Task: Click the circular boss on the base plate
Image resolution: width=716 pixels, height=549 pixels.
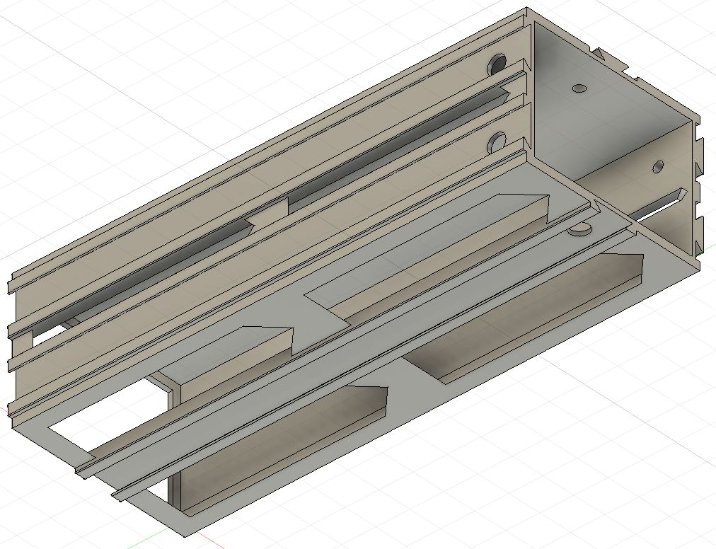Action: 578,229
